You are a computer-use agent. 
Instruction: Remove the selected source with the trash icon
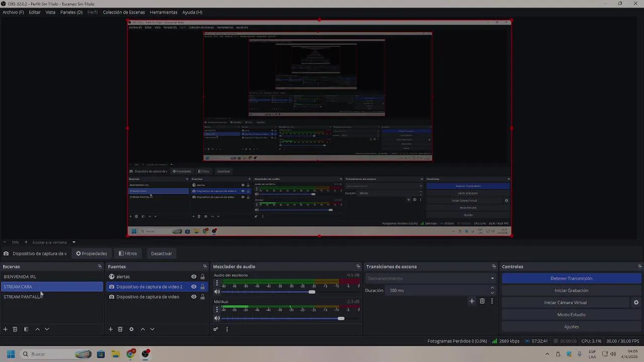[x=120, y=329]
